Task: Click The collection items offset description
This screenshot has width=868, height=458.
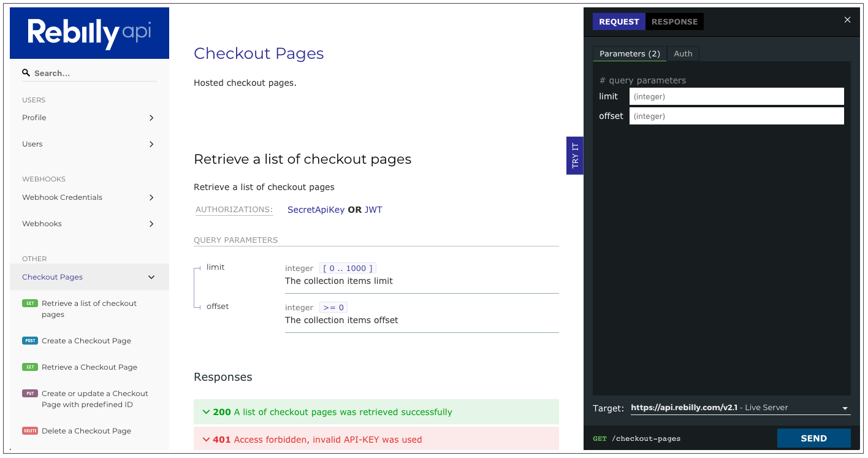Action: 341,320
